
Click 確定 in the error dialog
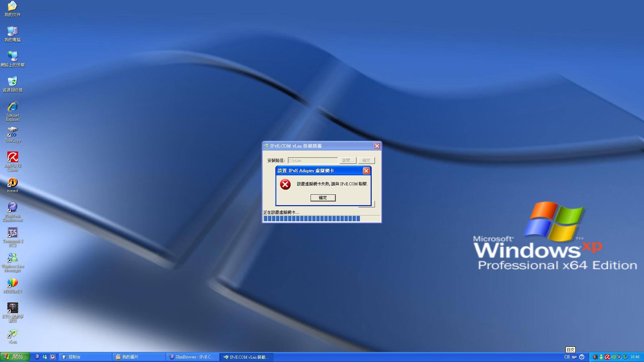coord(323,198)
